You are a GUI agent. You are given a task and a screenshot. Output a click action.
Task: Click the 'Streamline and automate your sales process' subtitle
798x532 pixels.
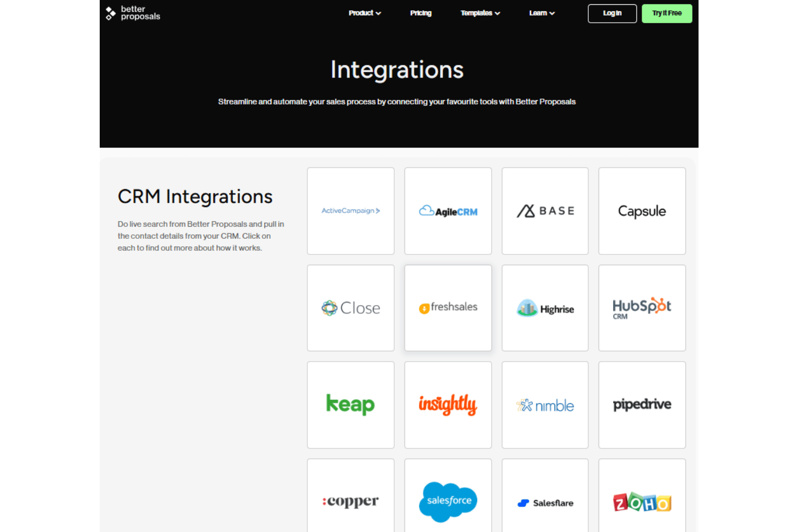pyautogui.click(x=397, y=101)
